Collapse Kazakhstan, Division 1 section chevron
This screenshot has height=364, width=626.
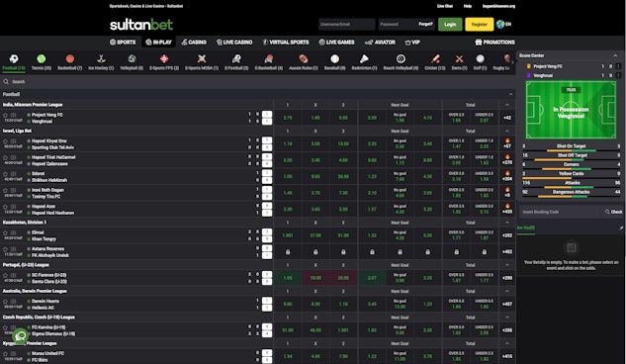[x=507, y=223]
